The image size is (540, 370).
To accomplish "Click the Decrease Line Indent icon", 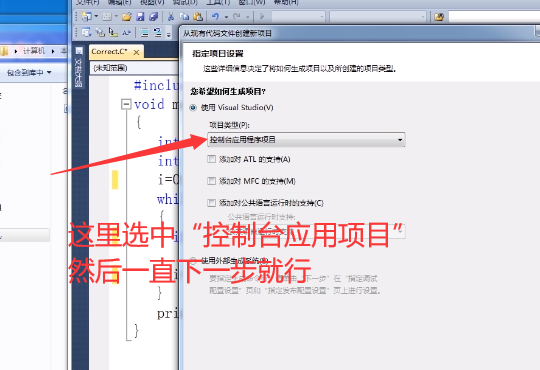I will pos(145,33).
